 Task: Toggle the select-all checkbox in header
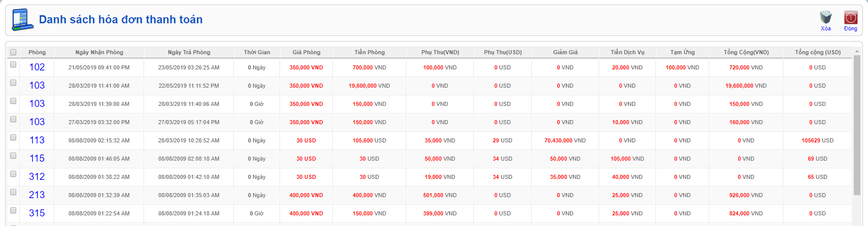coord(13,52)
